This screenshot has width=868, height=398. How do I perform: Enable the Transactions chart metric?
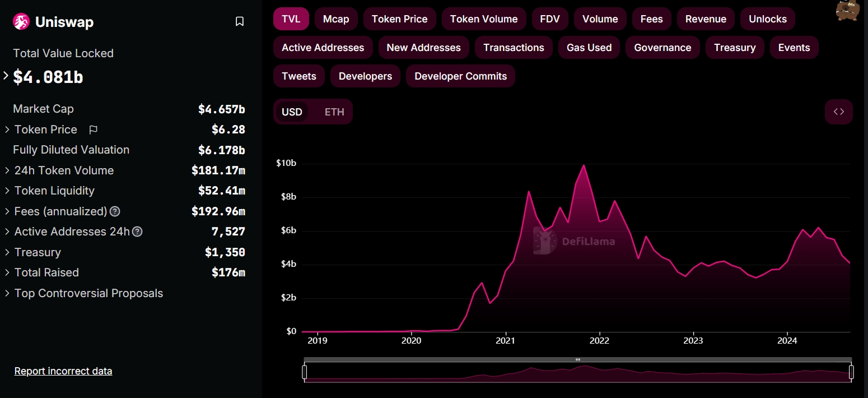click(514, 48)
